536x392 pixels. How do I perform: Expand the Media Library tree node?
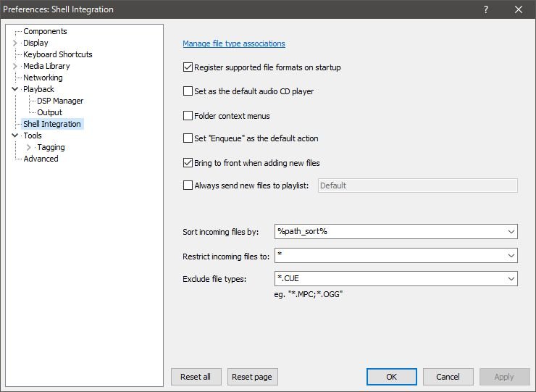(14, 66)
